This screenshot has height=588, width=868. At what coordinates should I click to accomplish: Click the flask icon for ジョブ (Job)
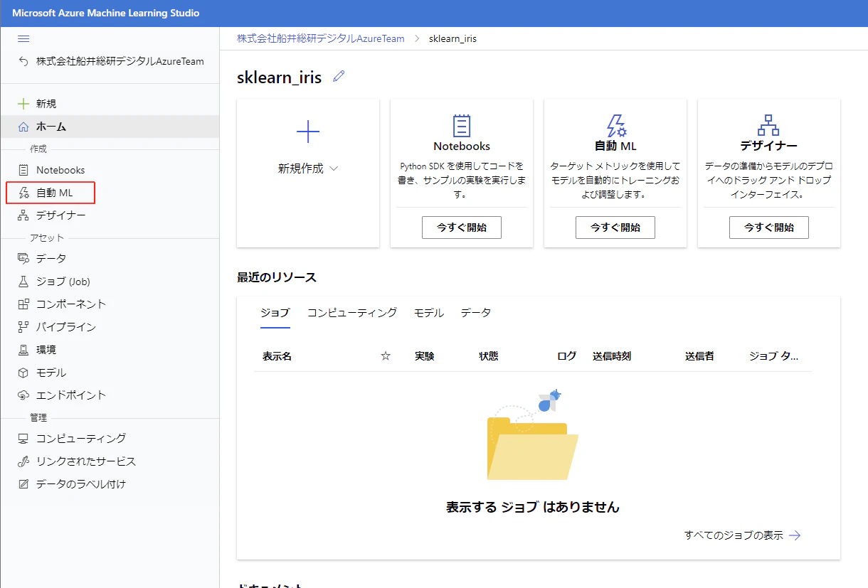click(23, 282)
